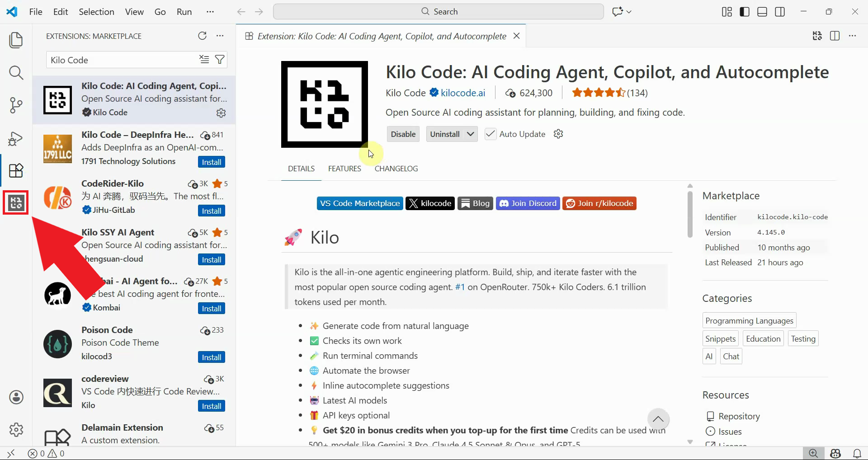Open the File menu
This screenshot has width=868, height=460.
35,12
